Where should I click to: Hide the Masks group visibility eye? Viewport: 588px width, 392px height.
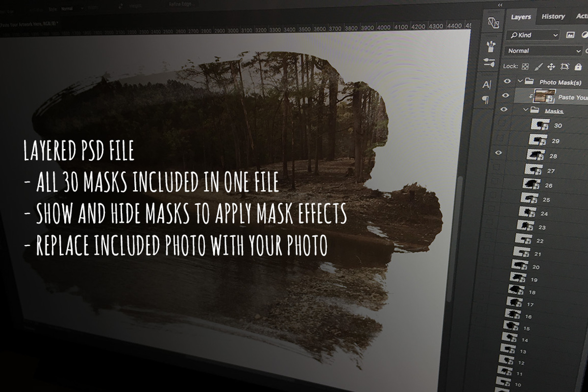504,110
